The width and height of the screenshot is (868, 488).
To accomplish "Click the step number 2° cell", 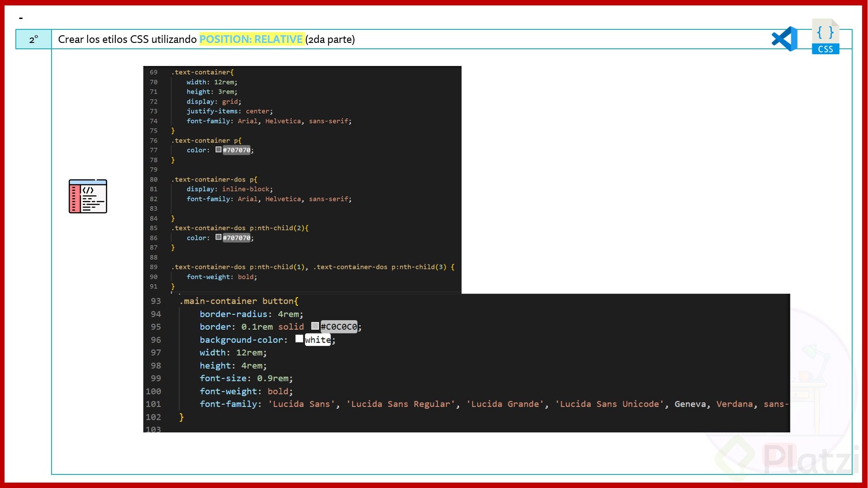I will click(33, 39).
